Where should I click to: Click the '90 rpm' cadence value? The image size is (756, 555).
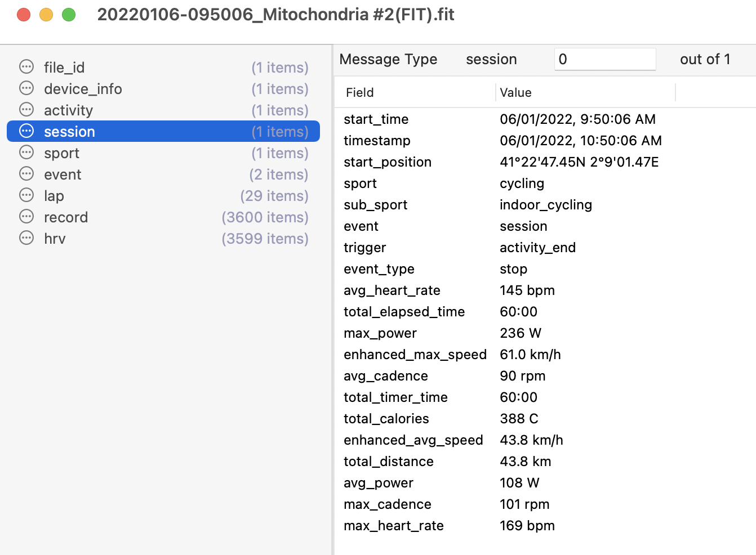pos(523,376)
